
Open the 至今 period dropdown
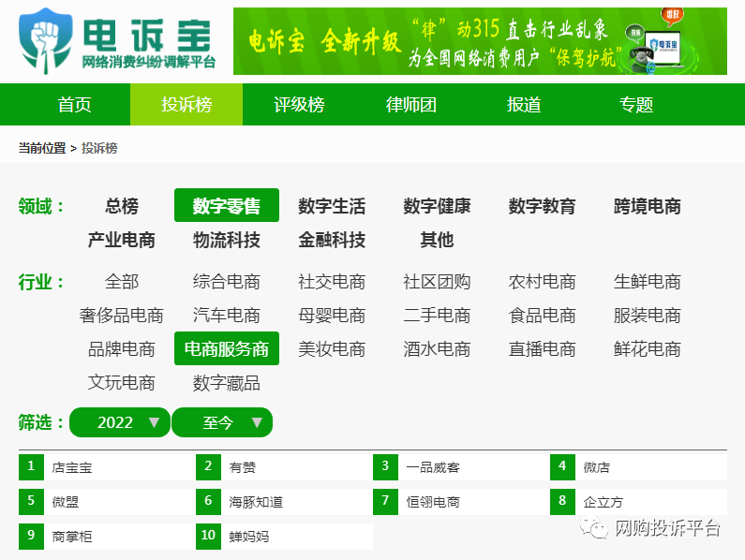tap(222, 422)
